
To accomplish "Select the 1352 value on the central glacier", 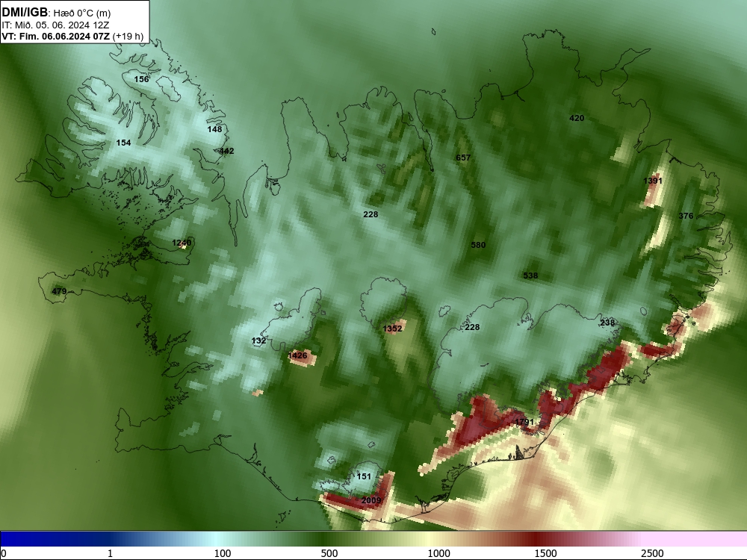I will tap(393, 329).
